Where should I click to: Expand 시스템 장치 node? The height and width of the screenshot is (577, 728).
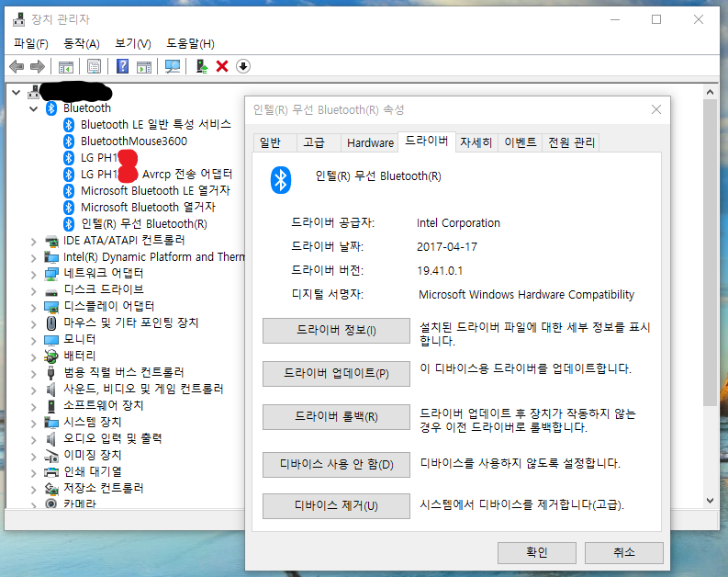33,423
